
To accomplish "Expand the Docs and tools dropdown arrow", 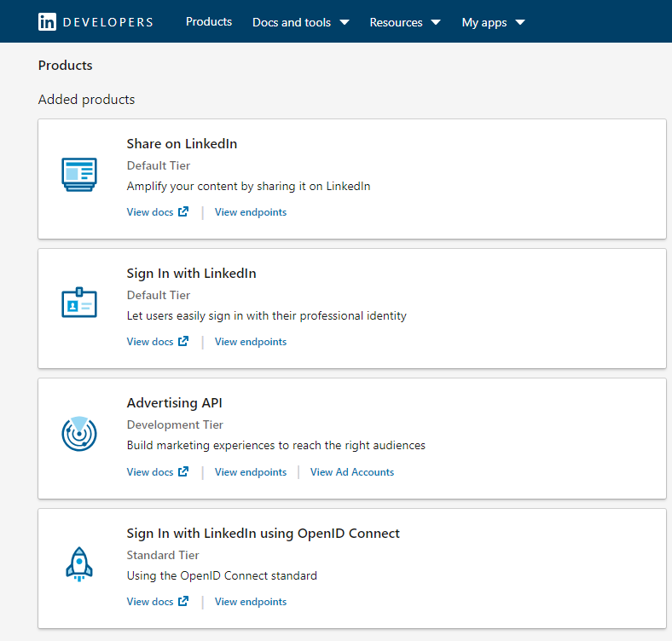I will 345,22.
